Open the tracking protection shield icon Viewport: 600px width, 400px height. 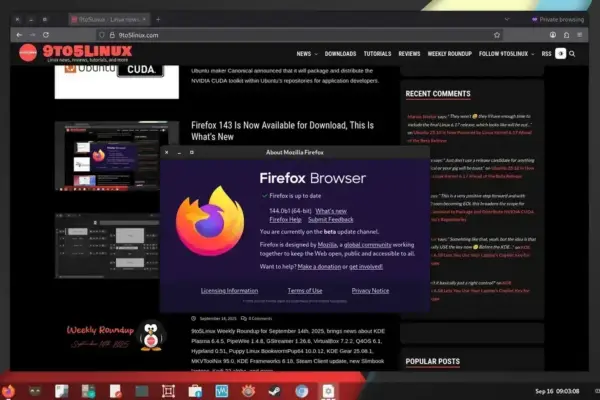point(102,35)
